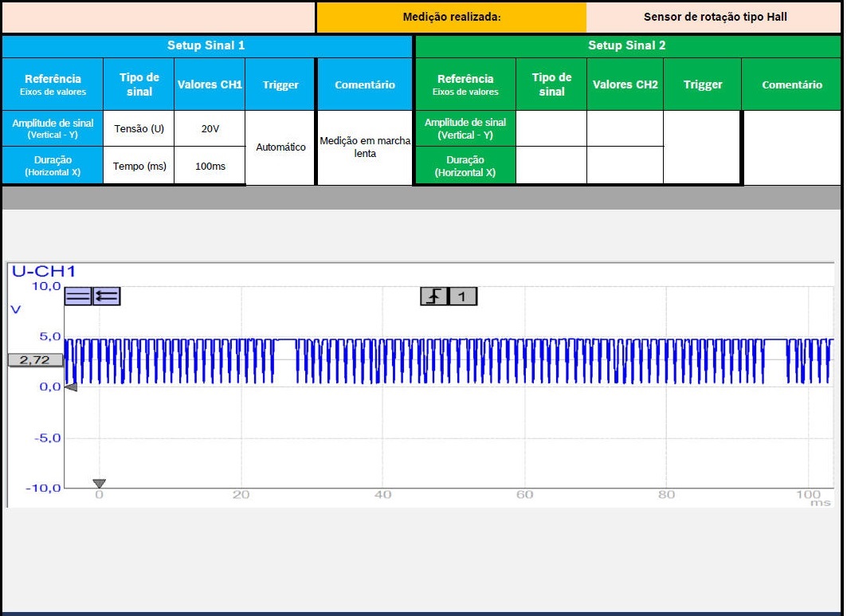Click the trigger channel 1 box

pos(462,296)
